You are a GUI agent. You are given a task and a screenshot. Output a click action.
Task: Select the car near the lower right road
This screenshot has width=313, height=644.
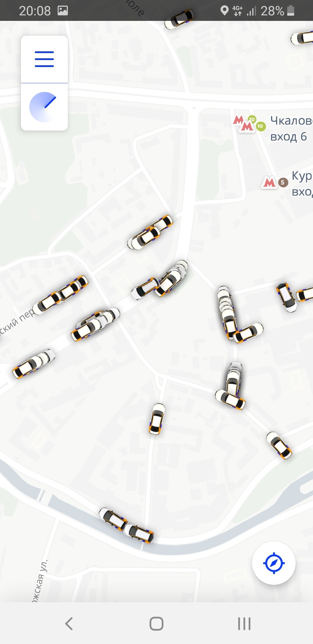pos(279,446)
